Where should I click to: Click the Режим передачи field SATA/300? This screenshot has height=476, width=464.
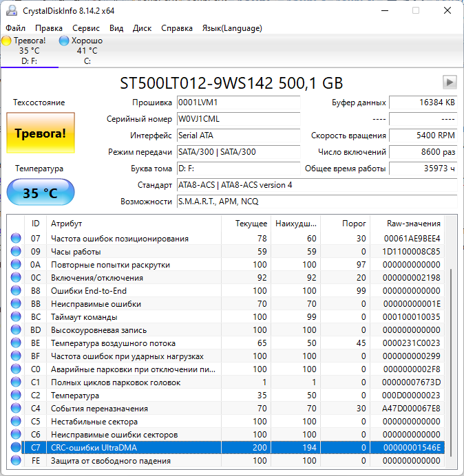(x=238, y=152)
